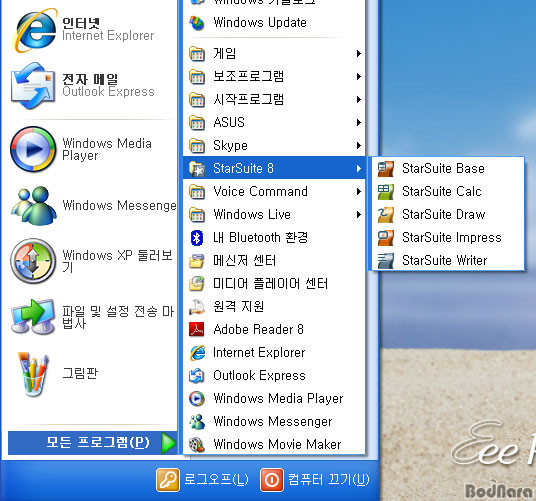Open the Voice Command menu entry
536x501 pixels.
[x=274, y=191]
